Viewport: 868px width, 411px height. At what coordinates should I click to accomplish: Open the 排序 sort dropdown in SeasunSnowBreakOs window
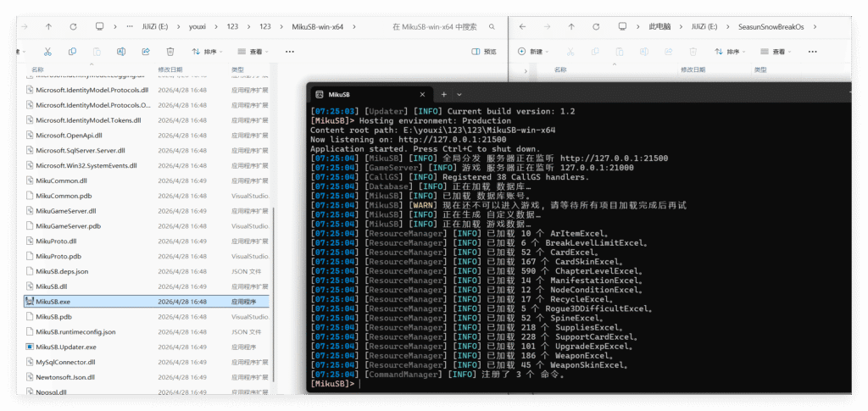[730, 52]
